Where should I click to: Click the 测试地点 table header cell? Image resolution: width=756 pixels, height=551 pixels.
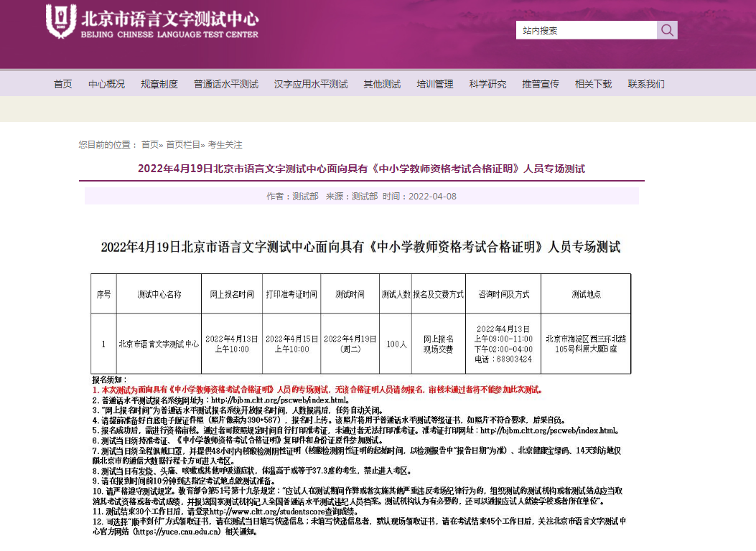tap(586, 294)
